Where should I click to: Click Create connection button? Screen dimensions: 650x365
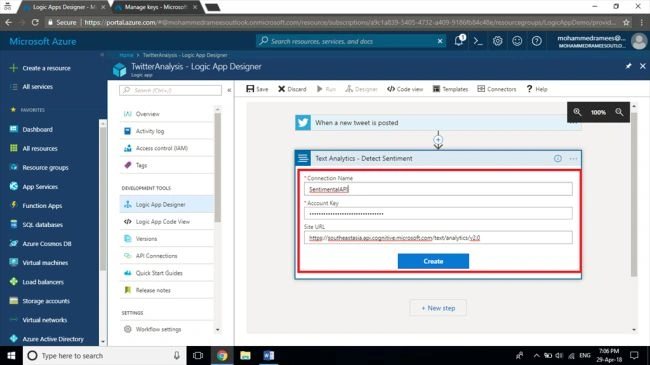pyautogui.click(x=433, y=261)
